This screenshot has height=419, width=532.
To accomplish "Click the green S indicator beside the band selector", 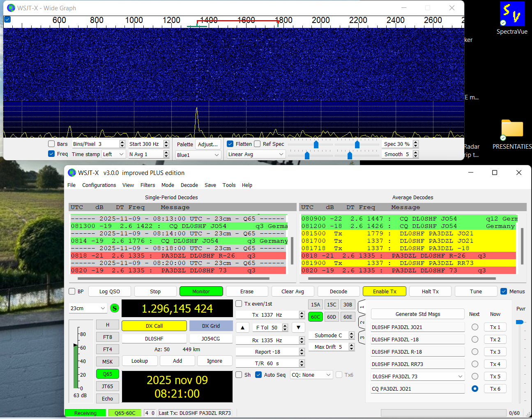I will 115,308.
